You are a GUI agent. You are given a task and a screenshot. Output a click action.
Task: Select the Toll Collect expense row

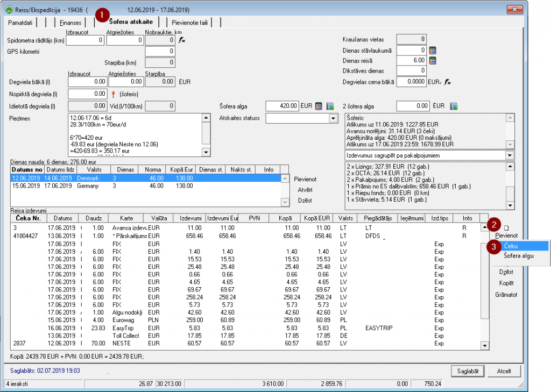pyautogui.click(x=245, y=336)
